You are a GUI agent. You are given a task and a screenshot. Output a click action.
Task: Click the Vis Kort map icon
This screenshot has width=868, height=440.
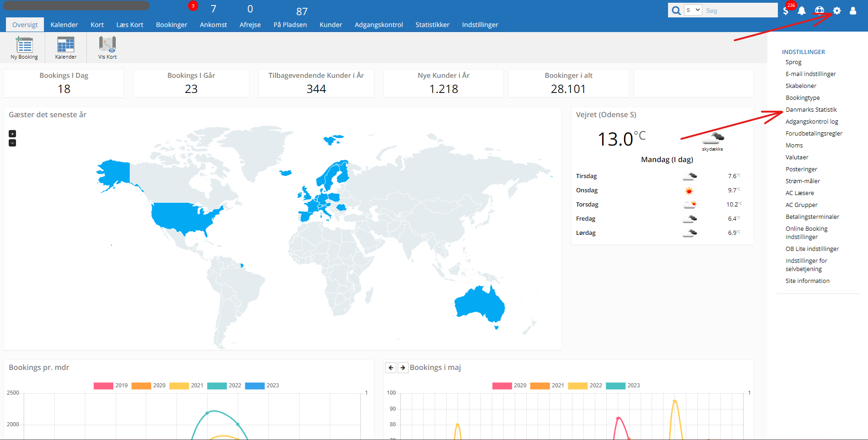(x=108, y=48)
